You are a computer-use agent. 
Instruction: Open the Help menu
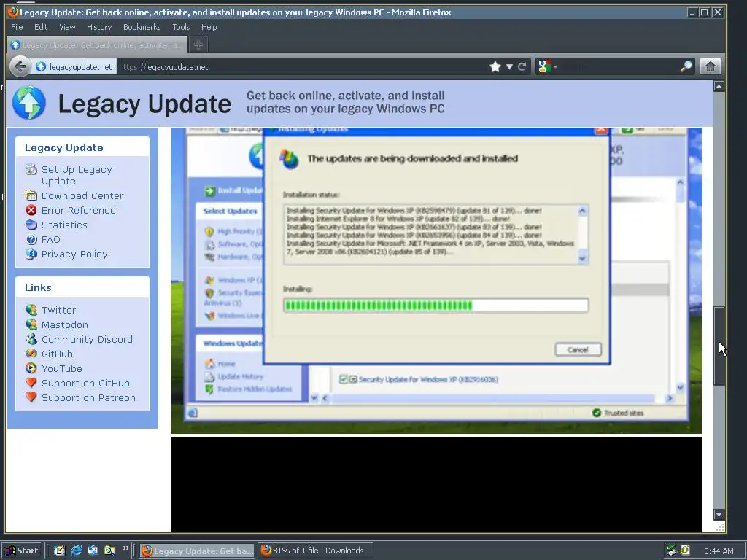[209, 27]
